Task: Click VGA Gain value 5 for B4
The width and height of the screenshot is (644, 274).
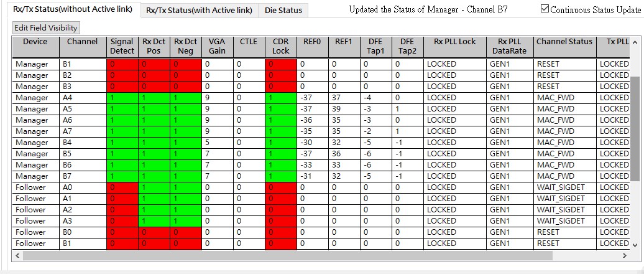Action: (218, 143)
